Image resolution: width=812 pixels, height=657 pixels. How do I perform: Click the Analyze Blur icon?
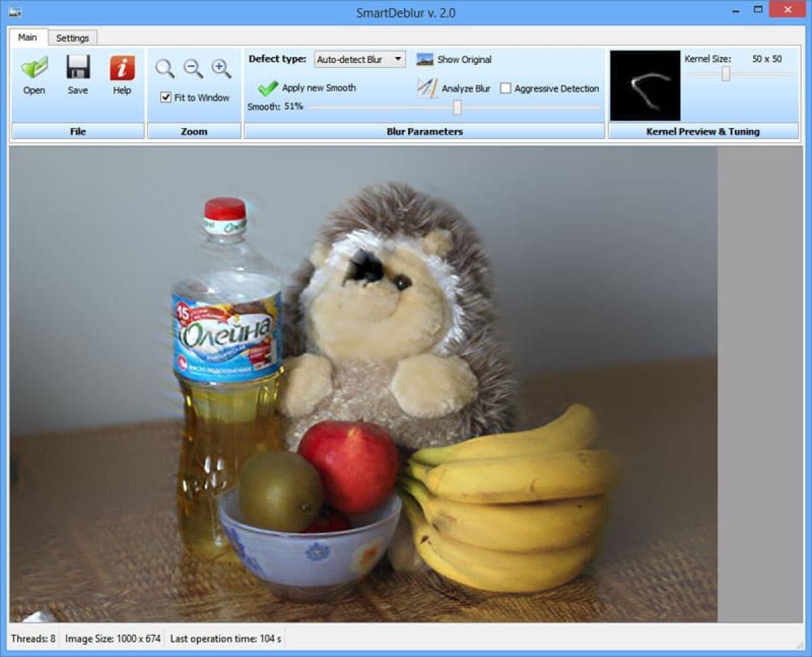point(427,88)
